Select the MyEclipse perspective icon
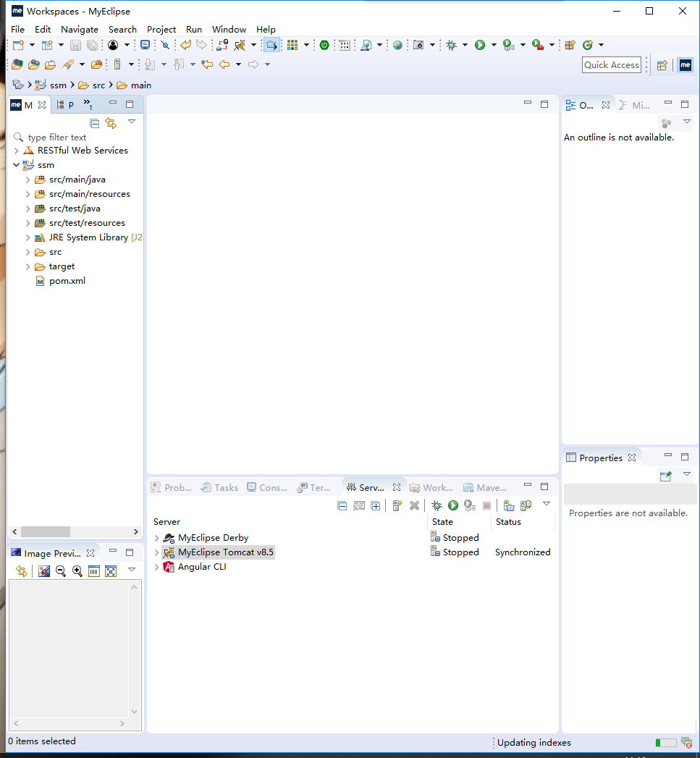The height and width of the screenshot is (758, 700). 686,64
